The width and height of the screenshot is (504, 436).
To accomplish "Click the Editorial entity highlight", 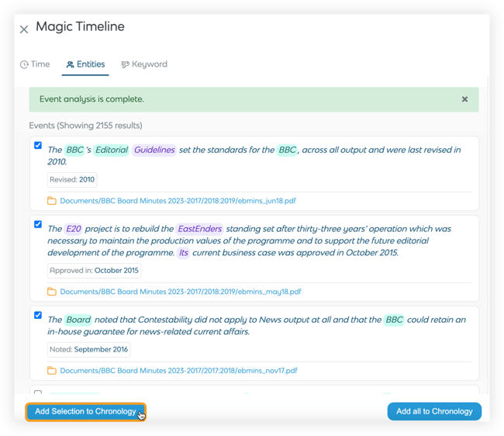I will (112, 150).
